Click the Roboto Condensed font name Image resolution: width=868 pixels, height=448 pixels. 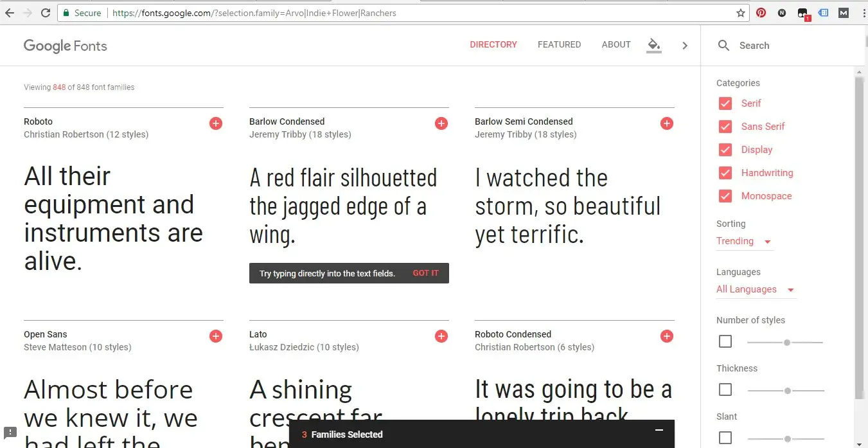[513, 334]
